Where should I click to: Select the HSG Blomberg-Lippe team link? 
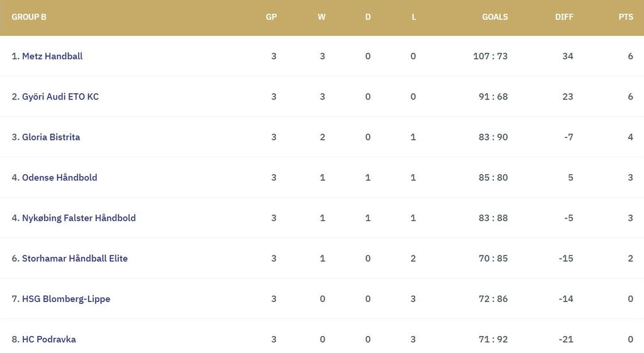pyautogui.click(x=66, y=299)
